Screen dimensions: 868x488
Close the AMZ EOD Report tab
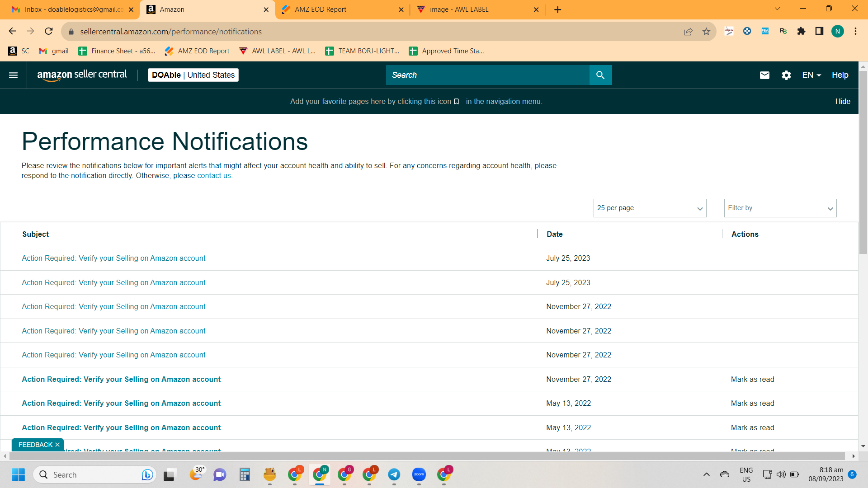pos(401,9)
